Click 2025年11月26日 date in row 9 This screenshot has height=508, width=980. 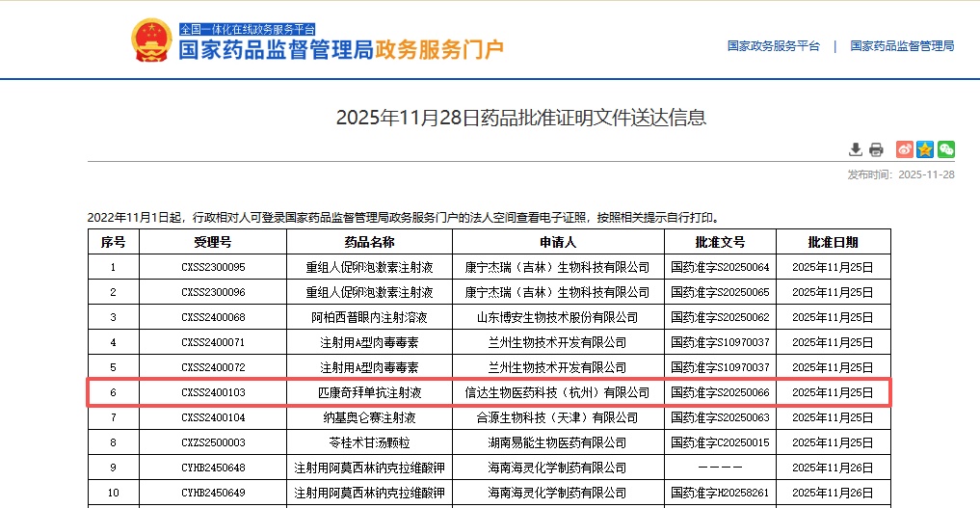pyautogui.click(x=834, y=468)
